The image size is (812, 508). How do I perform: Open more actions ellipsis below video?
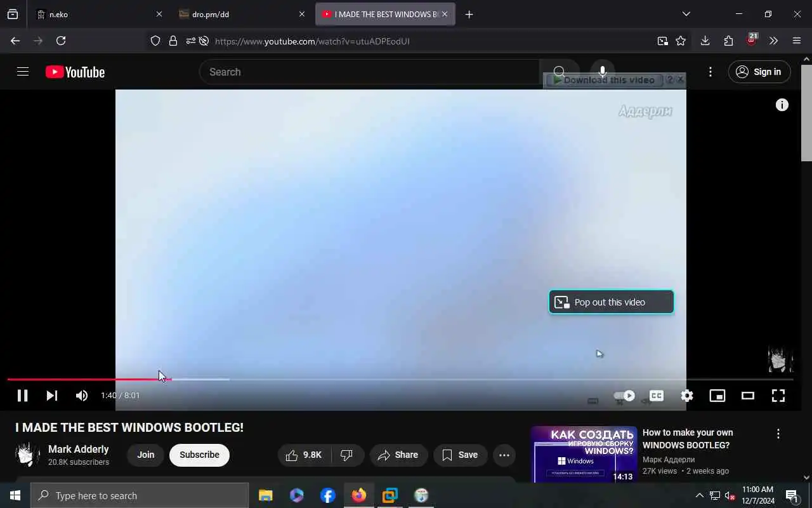coord(504,455)
